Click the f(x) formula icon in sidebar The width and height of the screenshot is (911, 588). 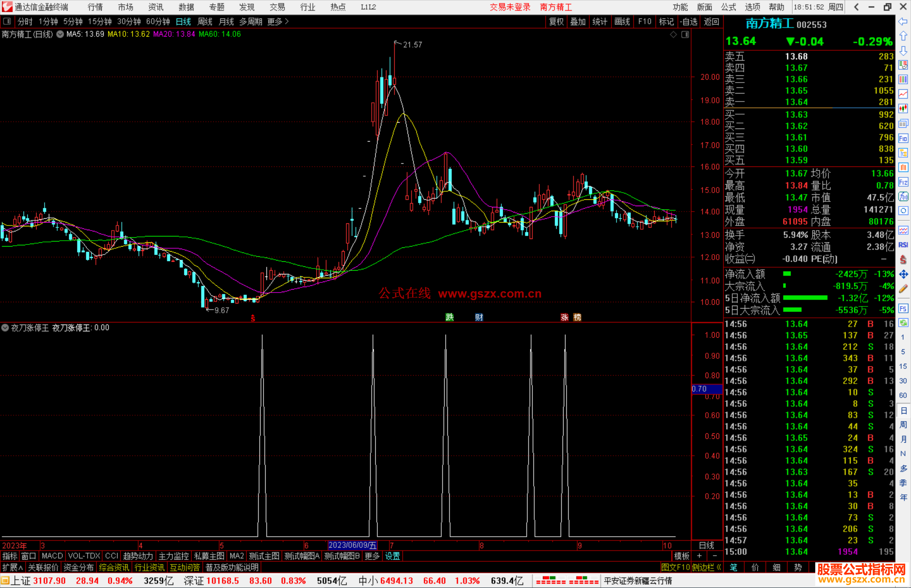click(x=903, y=196)
